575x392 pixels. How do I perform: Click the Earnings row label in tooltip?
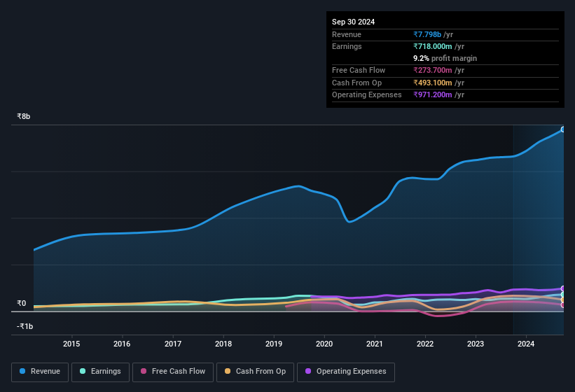347,46
